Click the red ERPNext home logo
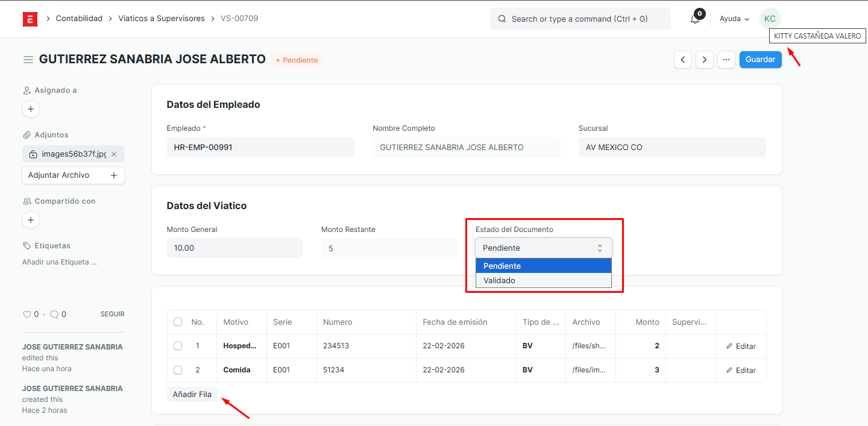The width and height of the screenshot is (868, 426). pyautogui.click(x=30, y=19)
